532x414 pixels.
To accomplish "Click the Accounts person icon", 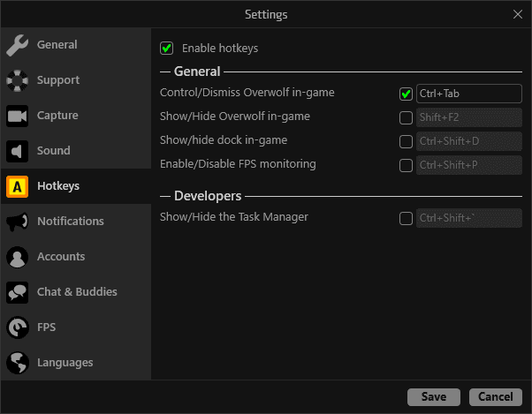I will point(17,257).
